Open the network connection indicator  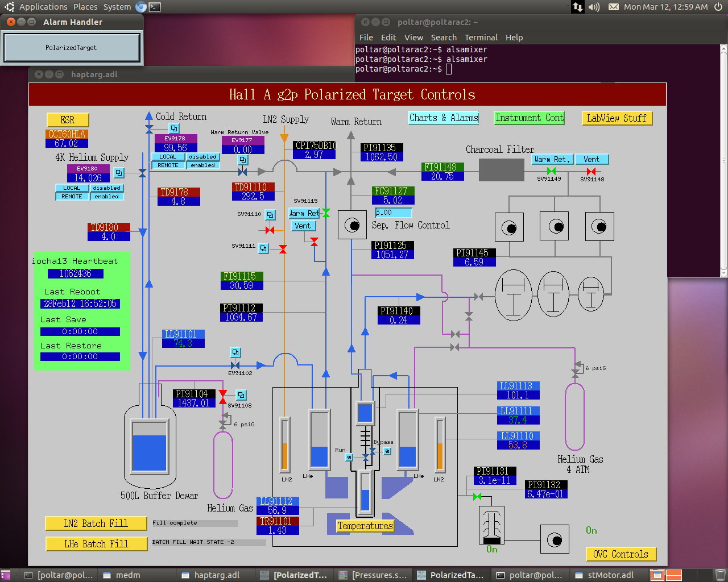578,7
